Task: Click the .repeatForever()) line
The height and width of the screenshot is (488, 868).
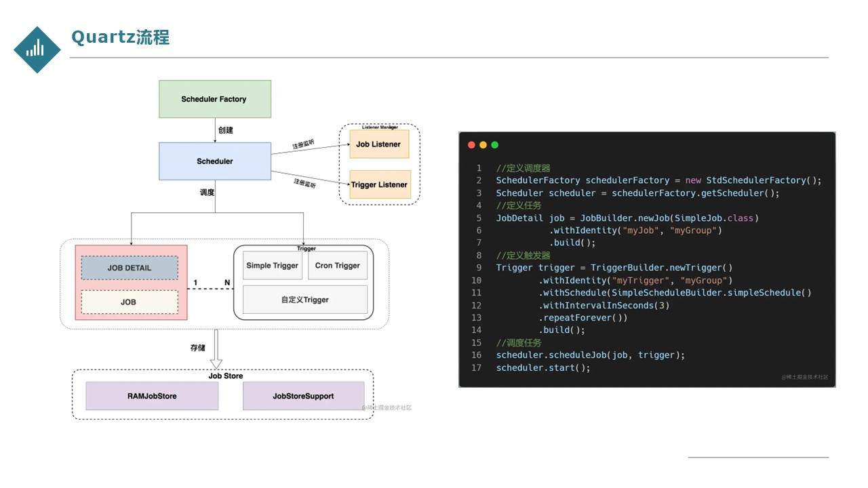Action: point(583,318)
